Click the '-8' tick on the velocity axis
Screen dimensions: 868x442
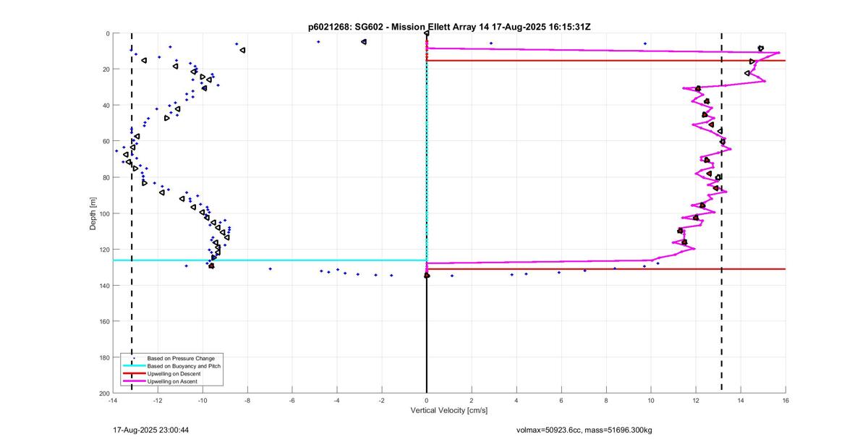(247, 400)
